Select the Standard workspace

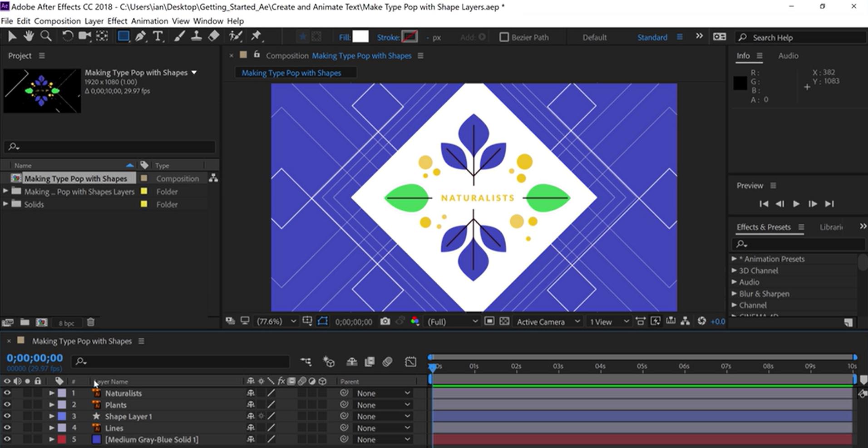pos(652,37)
